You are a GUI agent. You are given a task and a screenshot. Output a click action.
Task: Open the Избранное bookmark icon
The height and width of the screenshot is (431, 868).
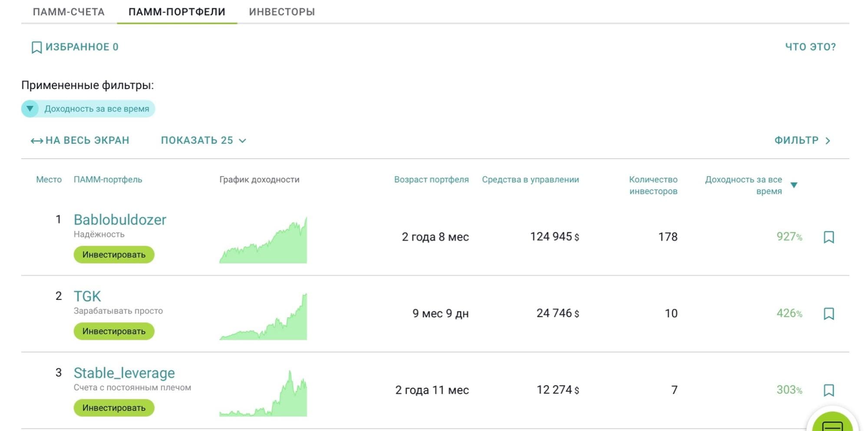(36, 47)
